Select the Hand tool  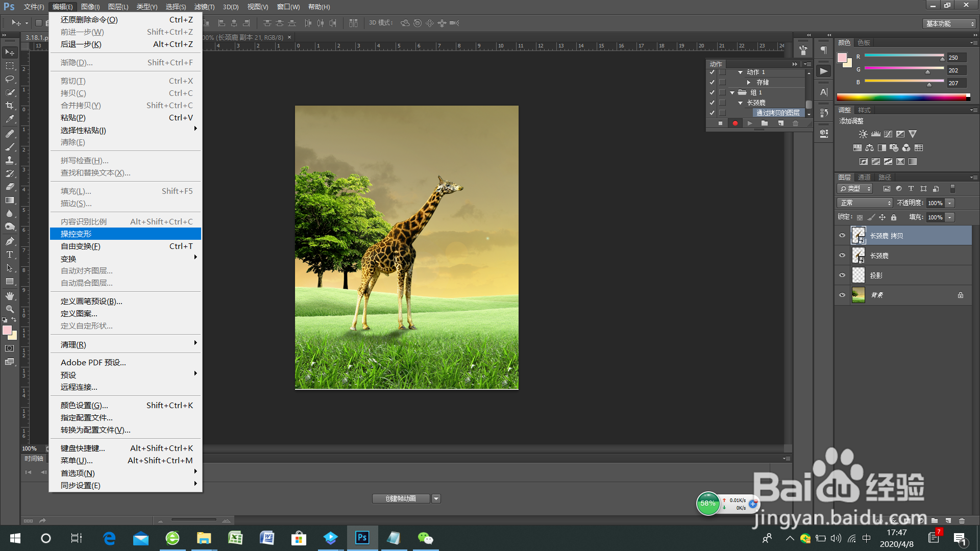click(10, 296)
